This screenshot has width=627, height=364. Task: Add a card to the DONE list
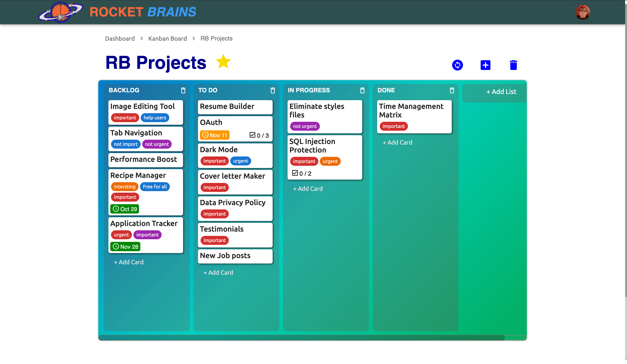(x=397, y=142)
